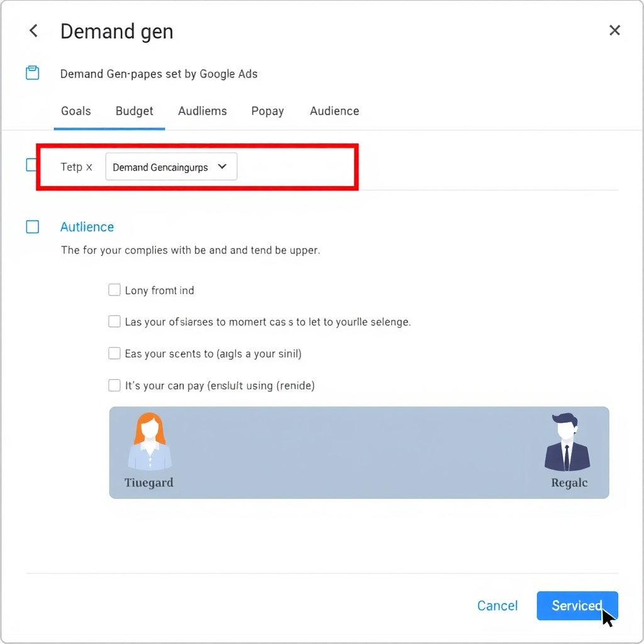Switch to the Goals tab
This screenshot has height=644, width=644.
[x=76, y=111]
